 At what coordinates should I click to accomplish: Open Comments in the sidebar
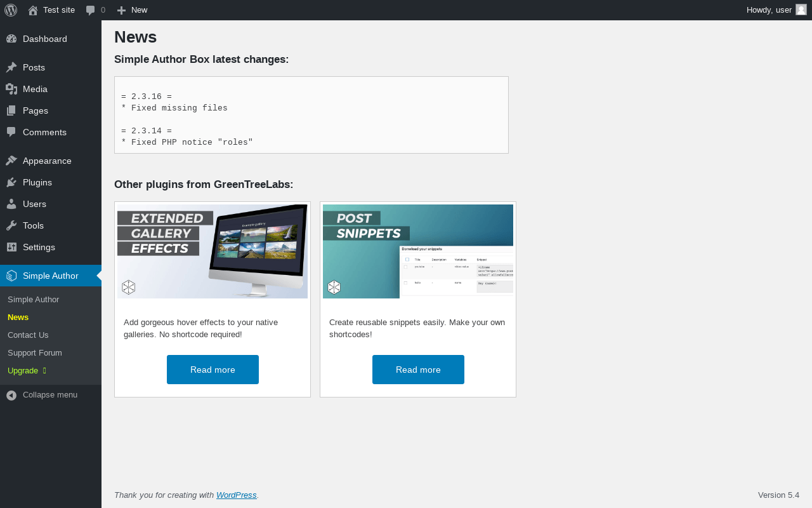(51, 132)
